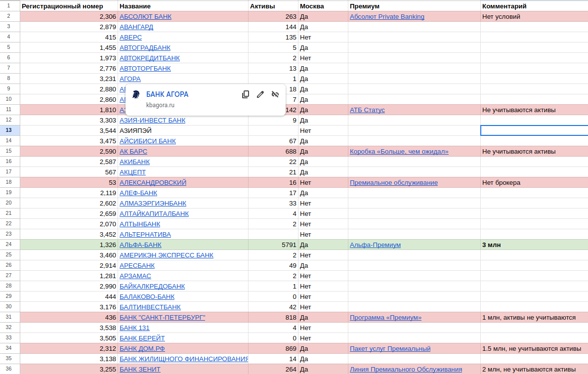Open Абсолют Private Banking link
588x374 pixels.
387,16
